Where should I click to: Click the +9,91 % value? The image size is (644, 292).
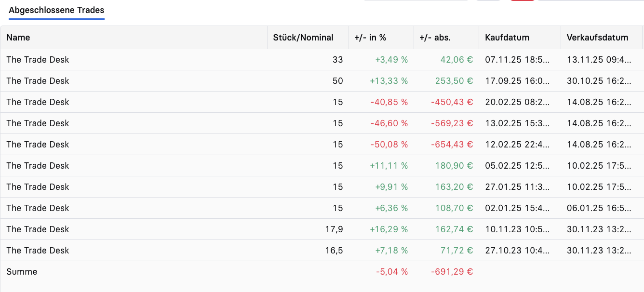click(391, 187)
